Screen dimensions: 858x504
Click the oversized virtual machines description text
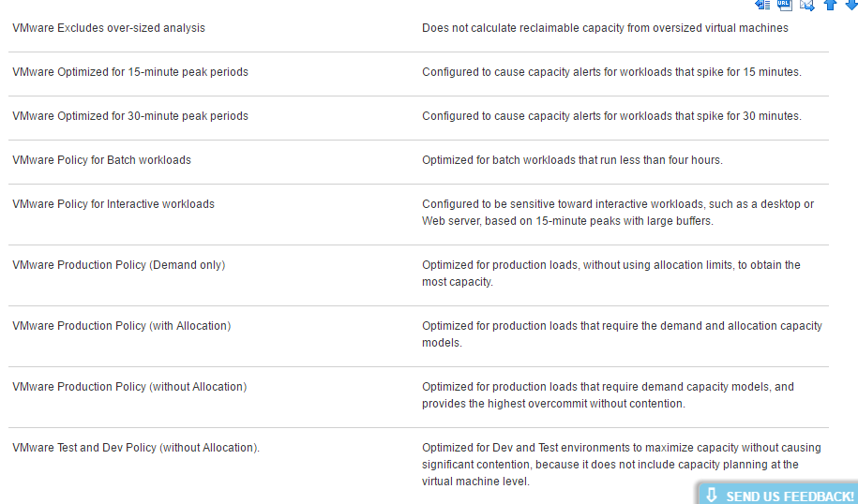point(605,28)
